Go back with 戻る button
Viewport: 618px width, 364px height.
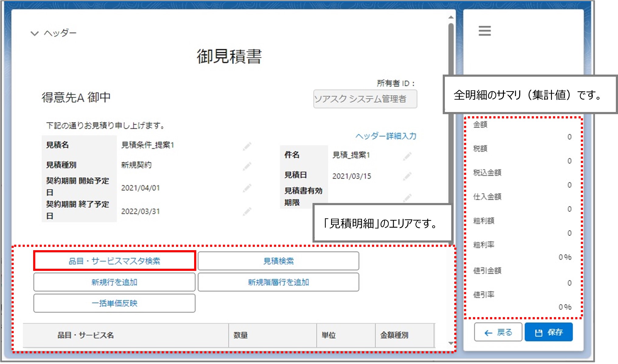pyautogui.click(x=498, y=332)
